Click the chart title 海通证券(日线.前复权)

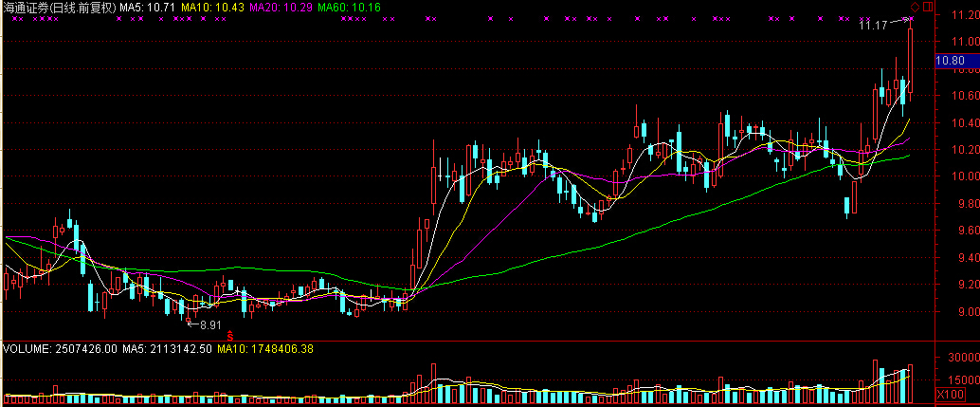pyautogui.click(x=60, y=8)
